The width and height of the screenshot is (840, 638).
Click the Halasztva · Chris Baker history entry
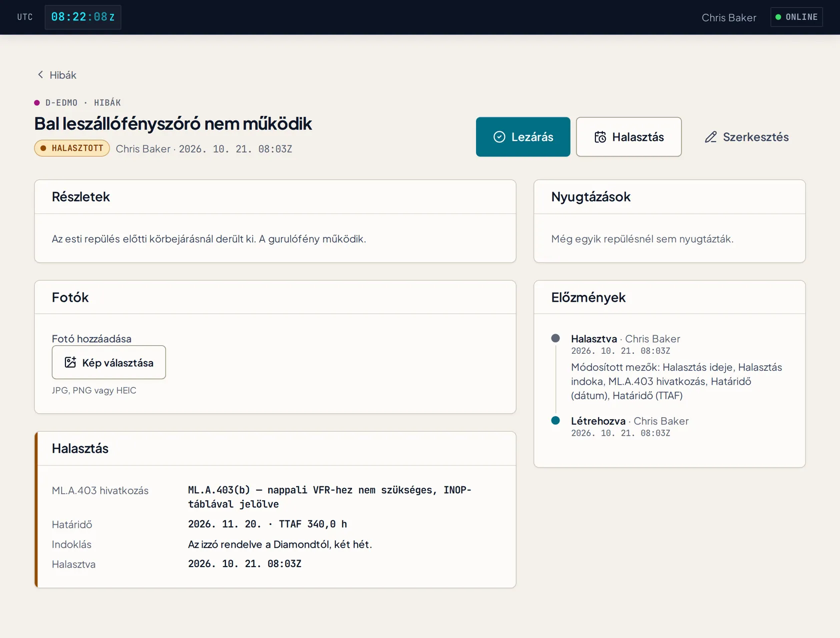625,339
